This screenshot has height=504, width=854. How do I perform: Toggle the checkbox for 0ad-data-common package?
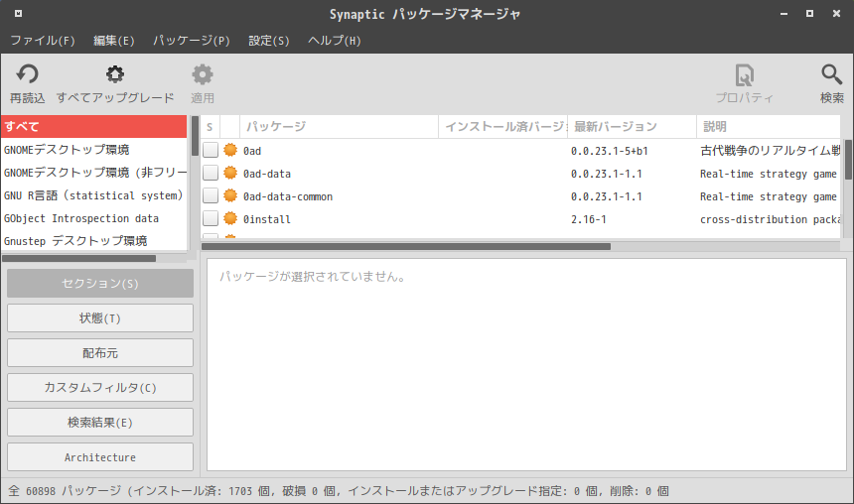tap(211, 195)
